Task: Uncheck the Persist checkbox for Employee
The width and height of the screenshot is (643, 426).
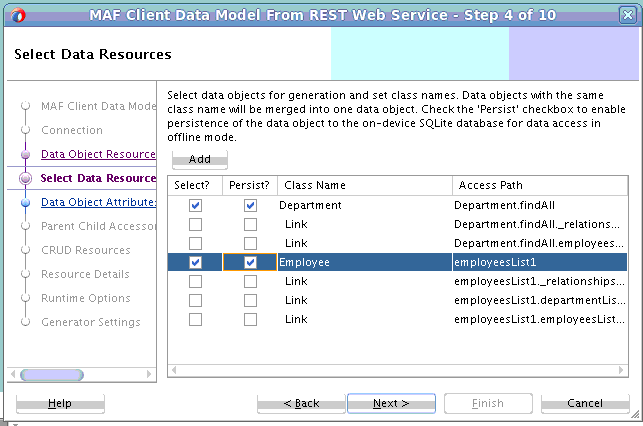Action: pyautogui.click(x=250, y=262)
